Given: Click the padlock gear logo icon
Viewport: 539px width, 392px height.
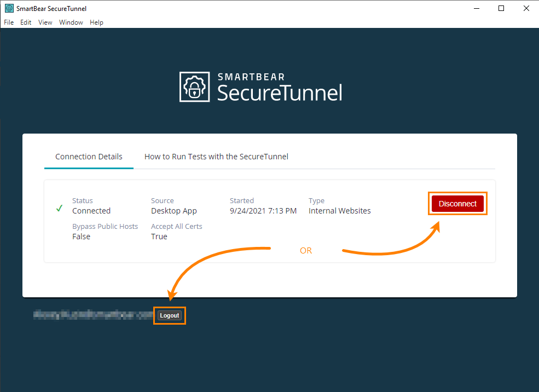Looking at the screenshot, I should (195, 87).
